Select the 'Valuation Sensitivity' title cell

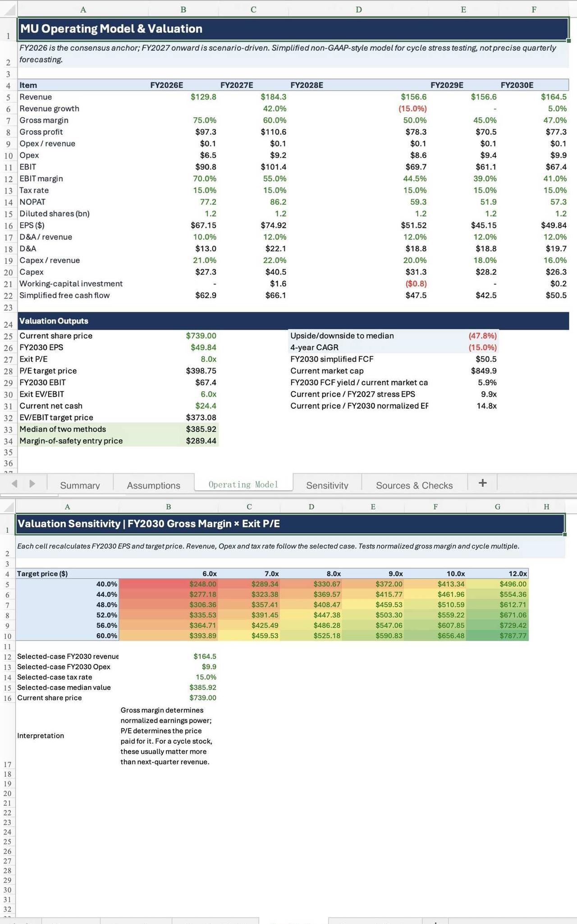click(290, 524)
